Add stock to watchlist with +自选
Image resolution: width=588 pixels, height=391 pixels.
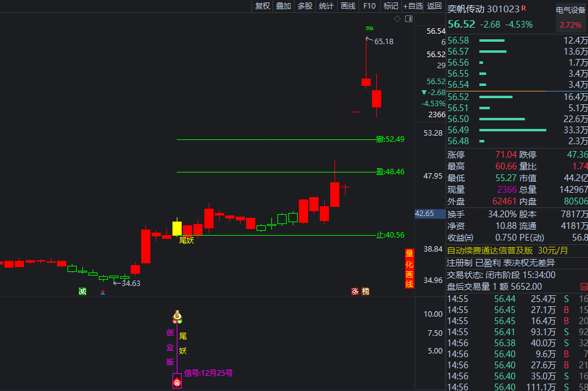point(413,6)
